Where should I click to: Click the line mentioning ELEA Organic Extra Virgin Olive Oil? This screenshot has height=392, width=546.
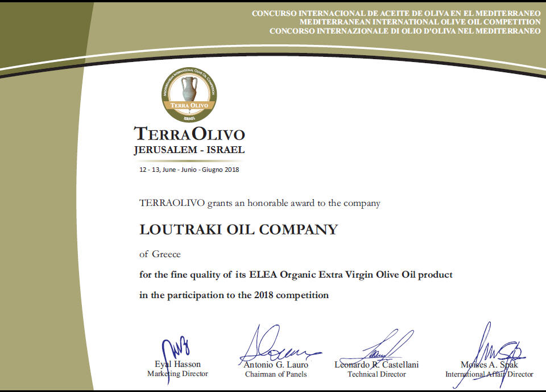(x=296, y=275)
